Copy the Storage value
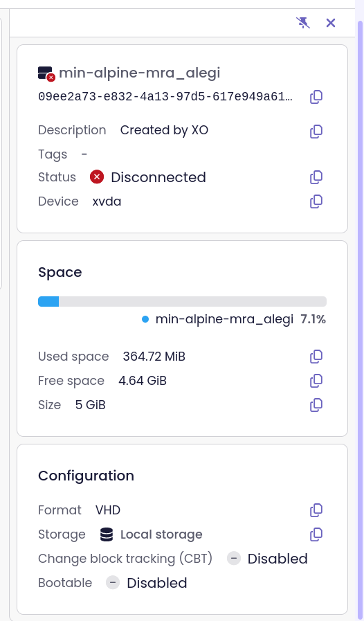Screen dimensions: 364x621 (316, 534)
